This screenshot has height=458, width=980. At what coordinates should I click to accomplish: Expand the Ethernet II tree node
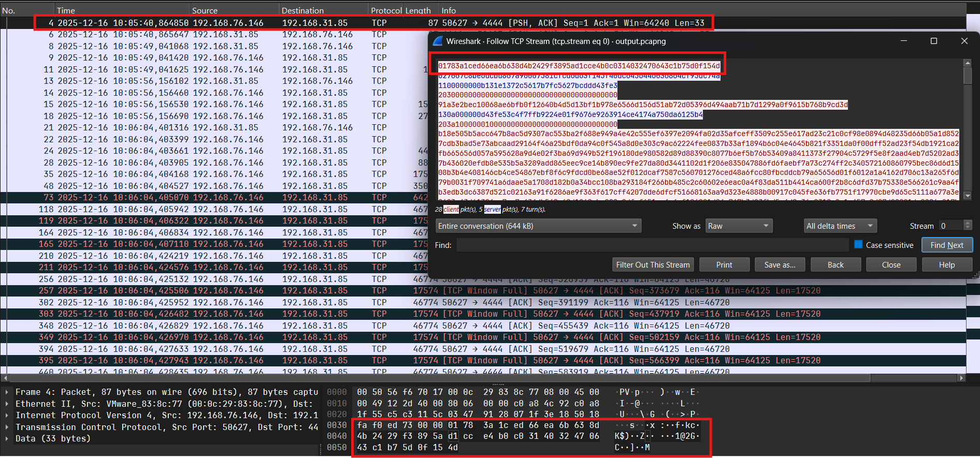[x=7, y=404]
